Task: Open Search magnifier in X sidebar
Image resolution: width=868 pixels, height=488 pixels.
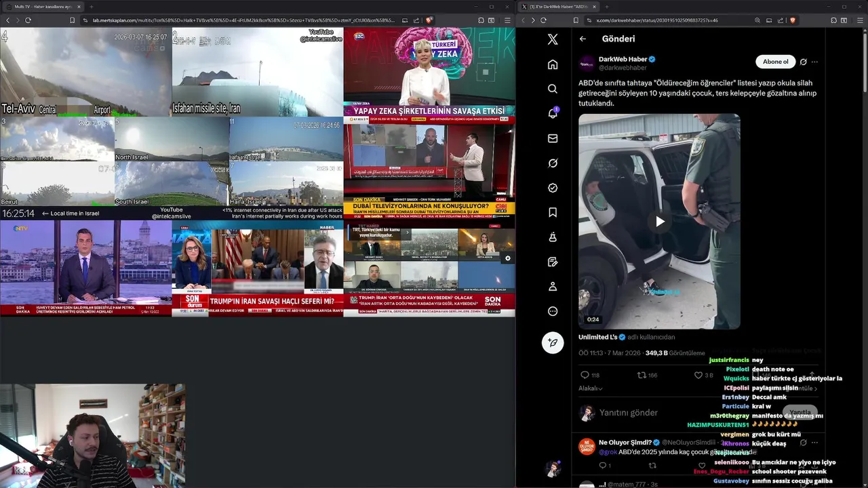Action: pos(553,89)
